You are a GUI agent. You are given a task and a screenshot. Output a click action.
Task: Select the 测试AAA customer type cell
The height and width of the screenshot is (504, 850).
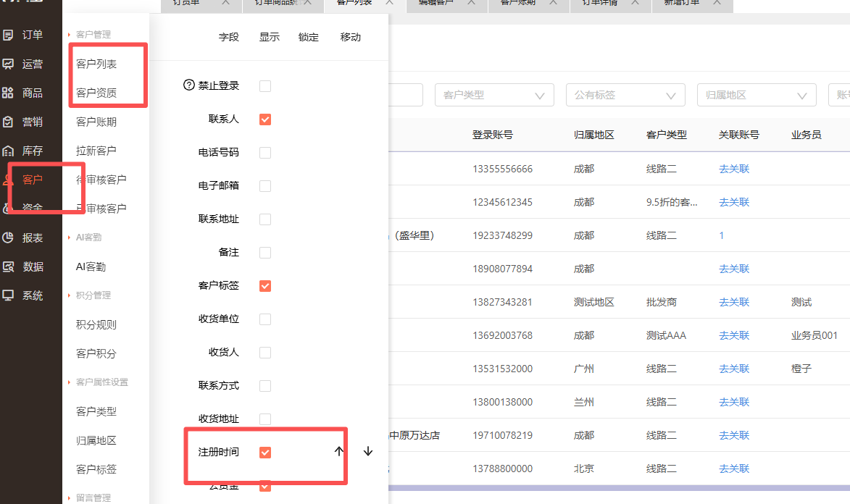pyautogui.click(x=666, y=335)
